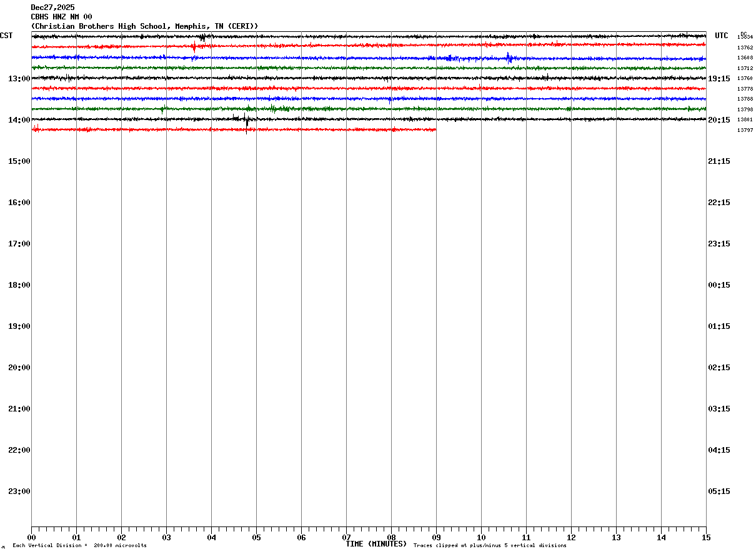Viewport: 756px width, 554px height.
Task: Select the DC offset value 13712
Action: tap(745, 68)
